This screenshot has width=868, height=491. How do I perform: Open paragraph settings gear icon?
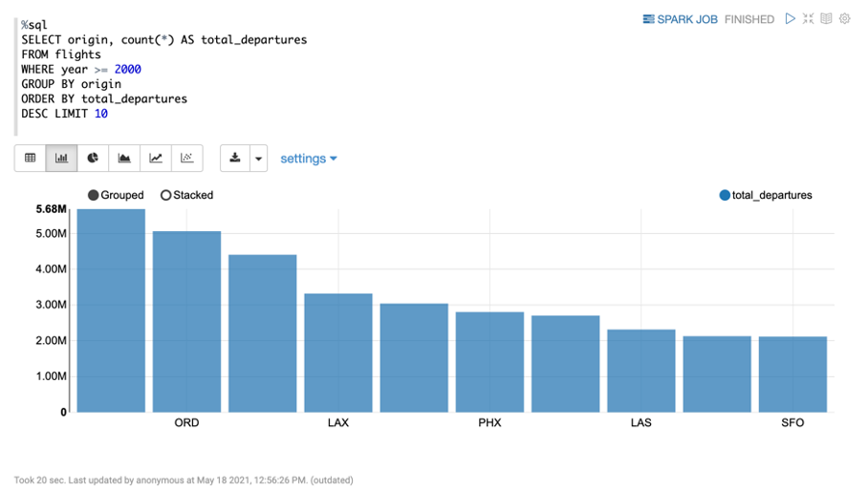point(844,19)
